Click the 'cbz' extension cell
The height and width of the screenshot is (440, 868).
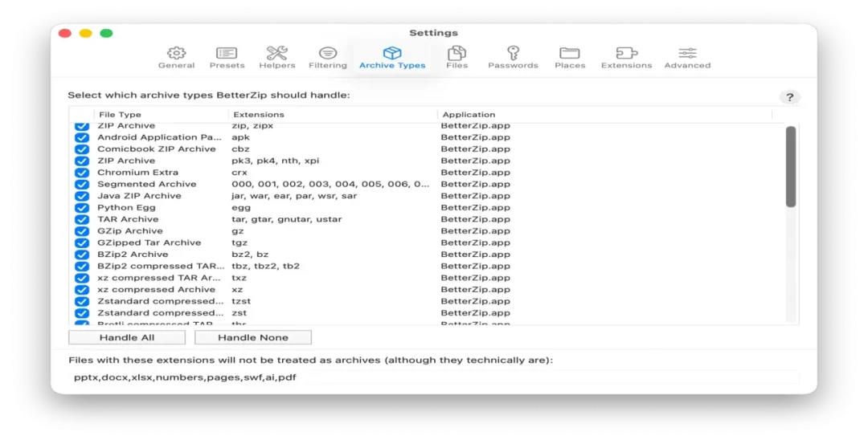241,149
